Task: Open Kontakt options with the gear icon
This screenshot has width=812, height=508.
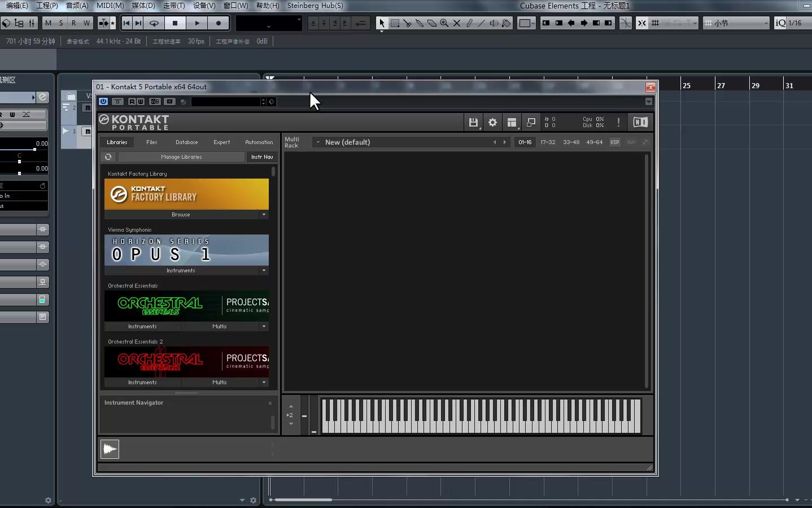Action: pyautogui.click(x=492, y=122)
